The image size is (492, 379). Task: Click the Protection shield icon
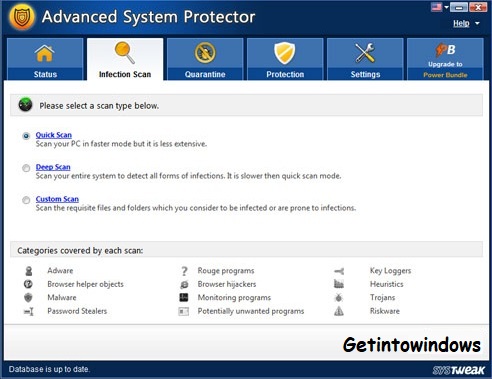[285, 53]
